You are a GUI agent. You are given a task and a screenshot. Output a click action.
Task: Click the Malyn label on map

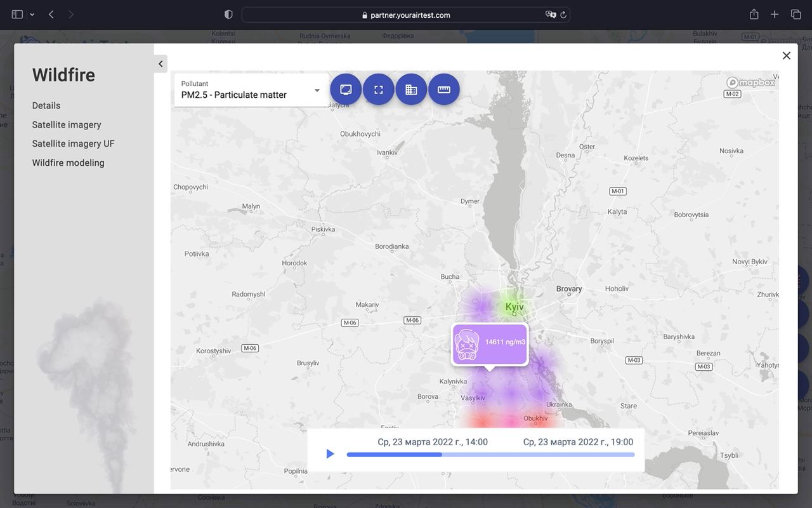[x=251, y=206]
